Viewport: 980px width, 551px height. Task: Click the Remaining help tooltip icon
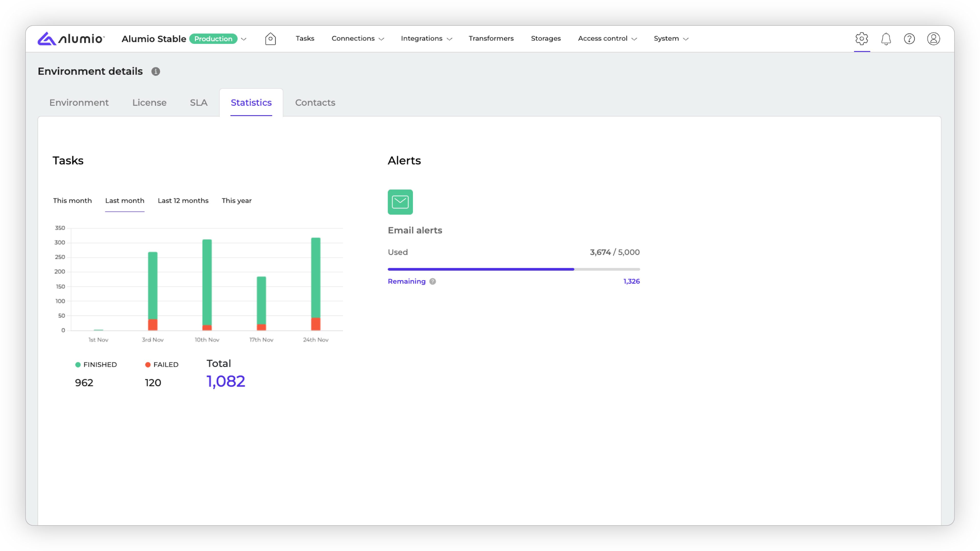[x=433, y=281]
